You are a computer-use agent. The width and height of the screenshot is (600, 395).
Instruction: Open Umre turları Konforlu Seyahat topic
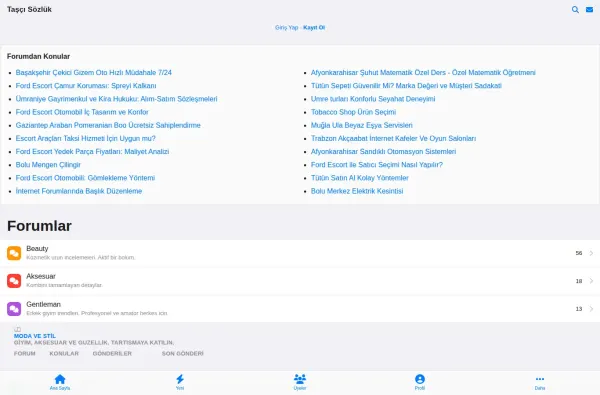click(373, 99)
